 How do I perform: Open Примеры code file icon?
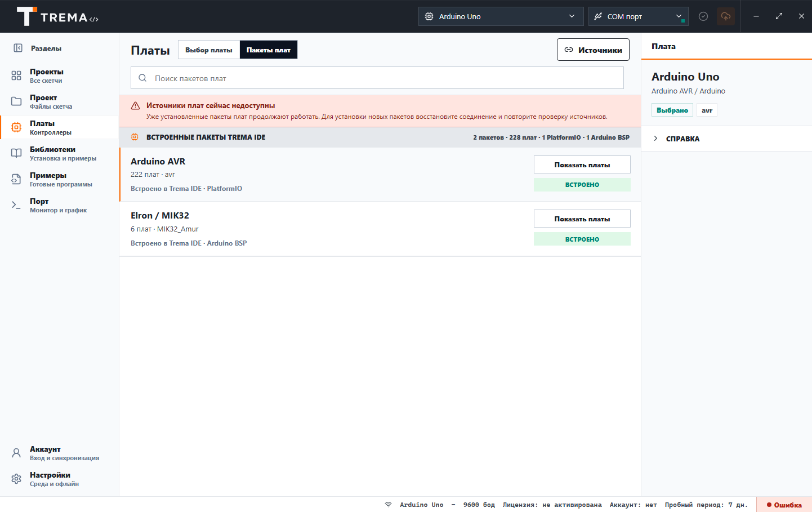click(16, 179)
